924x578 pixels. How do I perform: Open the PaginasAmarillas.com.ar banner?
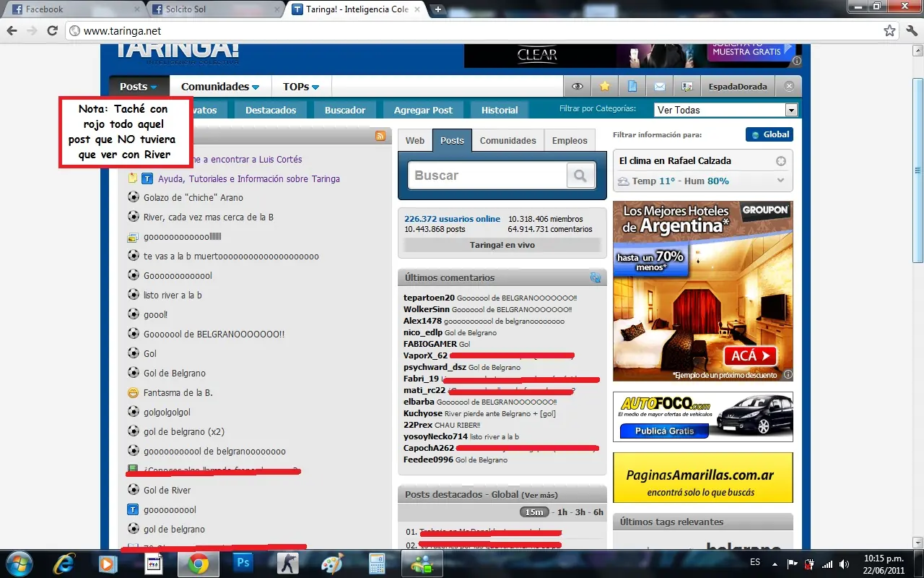point(703,478)
